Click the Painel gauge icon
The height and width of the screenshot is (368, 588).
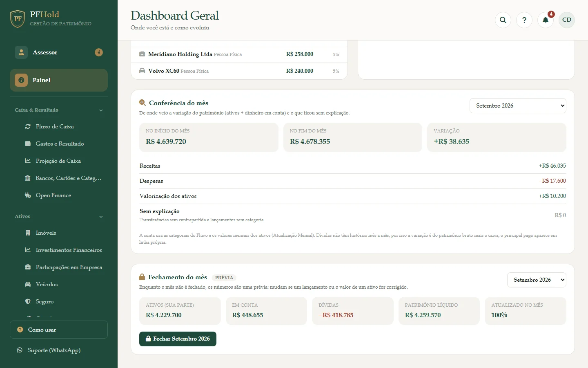pos(21,80)
